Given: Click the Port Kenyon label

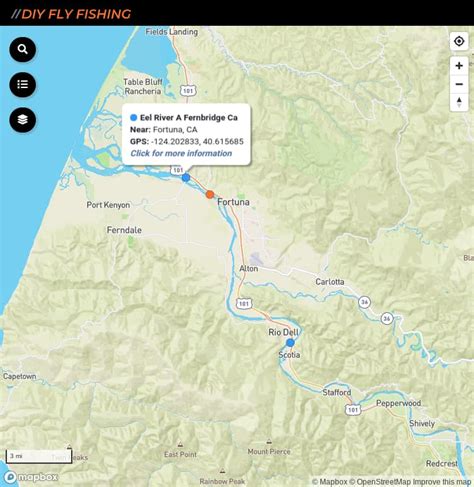Looking at the screenshot, I should tap(108, 205).
